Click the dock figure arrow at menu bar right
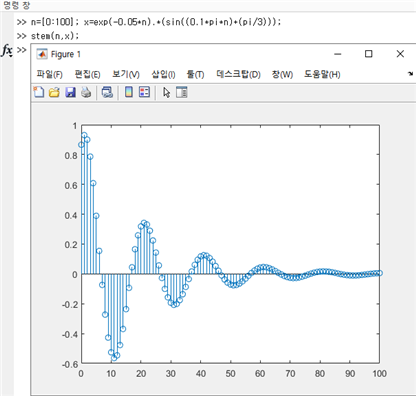The width and height of the screenshot is (420, 396). (411, 74)
